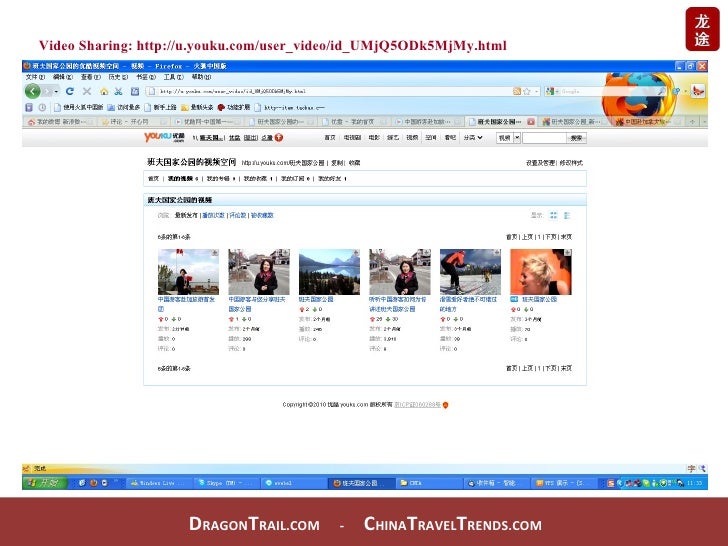The width and height of the screenshot is (728, 546).
Task: Switch to the 评论 - 开心网 tab
Action: click(133, 122)
